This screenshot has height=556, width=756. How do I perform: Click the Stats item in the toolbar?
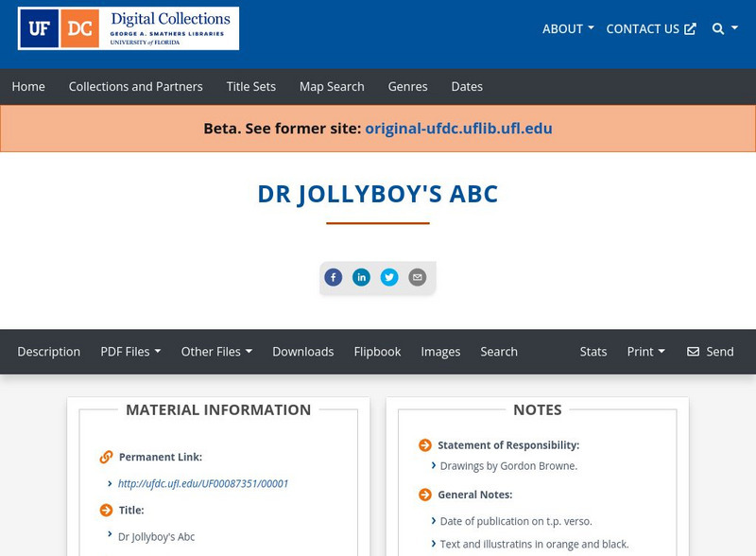click(593, 351)
